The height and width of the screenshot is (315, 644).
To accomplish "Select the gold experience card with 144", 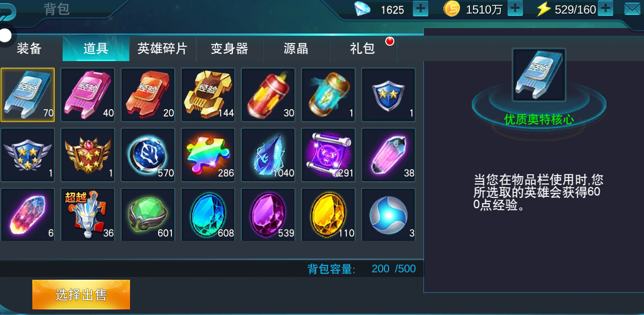I will tap(208, 95).
